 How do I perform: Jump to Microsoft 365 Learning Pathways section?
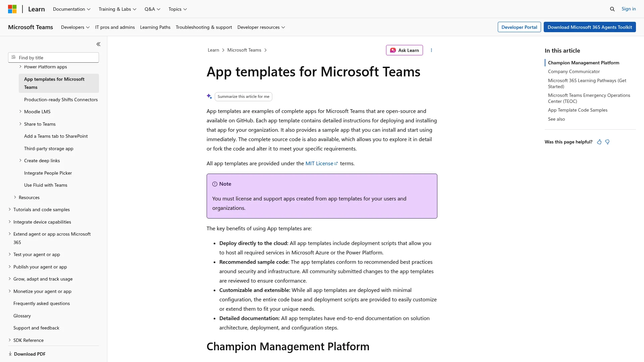click(587, 83)
